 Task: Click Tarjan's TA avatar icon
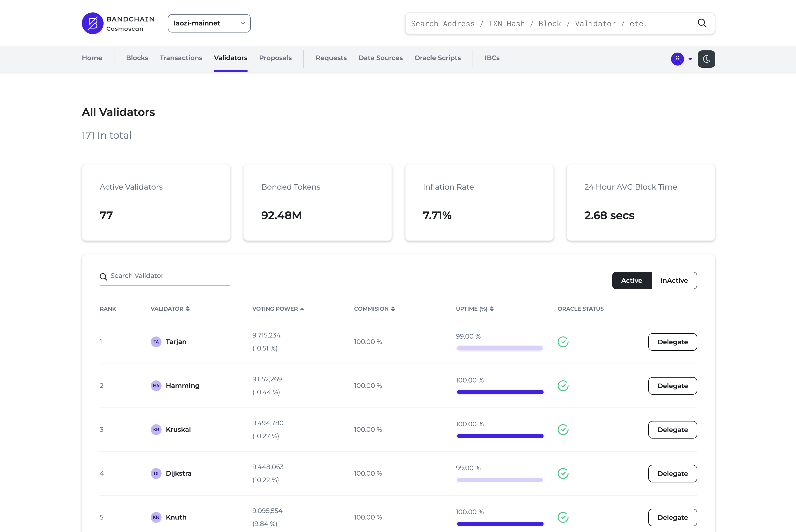[156, 342]
